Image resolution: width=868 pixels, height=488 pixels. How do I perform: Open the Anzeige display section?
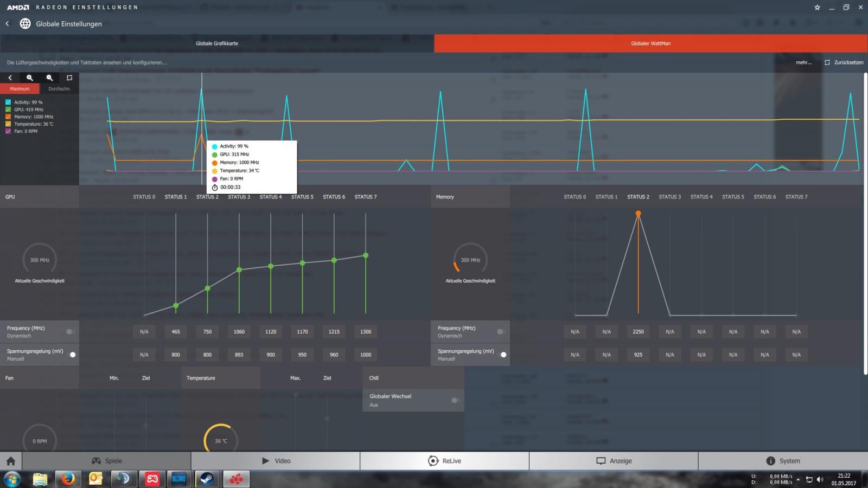pyautogui.click(x=614, y=461)
